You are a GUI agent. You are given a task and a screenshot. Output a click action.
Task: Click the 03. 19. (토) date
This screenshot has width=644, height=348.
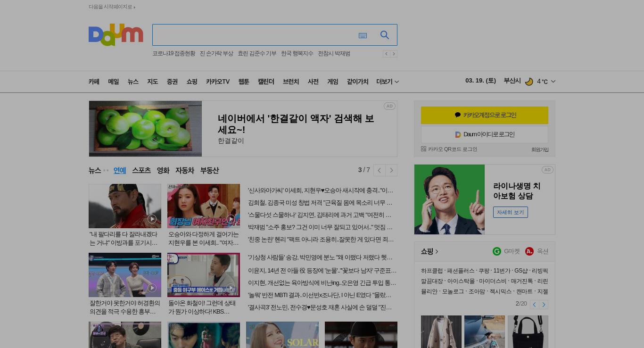click(480, 81)
